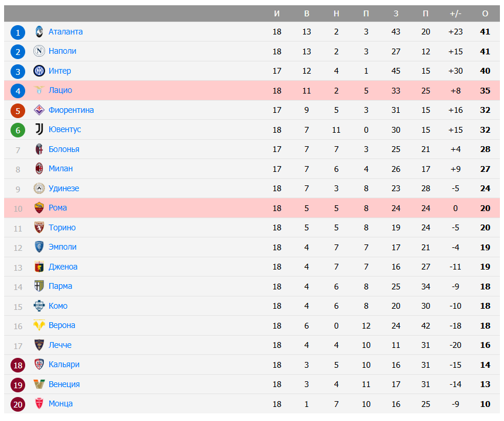Image resolution: width=504 pixels, height=421 pixels.
Task: Click the points column header О
Action: 485,13
